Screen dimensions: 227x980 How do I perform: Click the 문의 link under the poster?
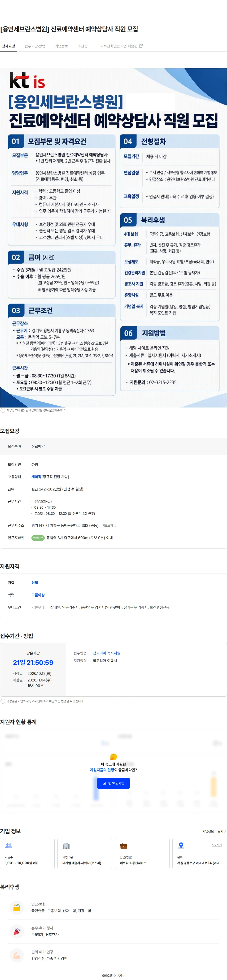click(x=51, y=410)
